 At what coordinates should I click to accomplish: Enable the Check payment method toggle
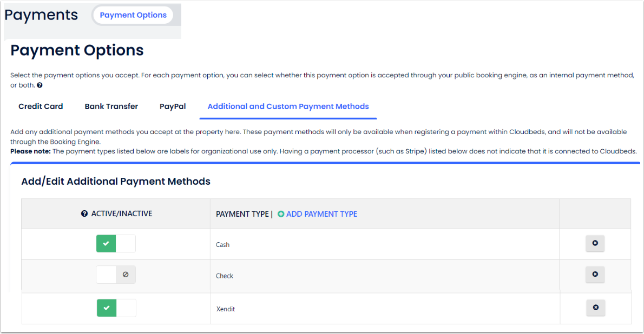point(116,275)
